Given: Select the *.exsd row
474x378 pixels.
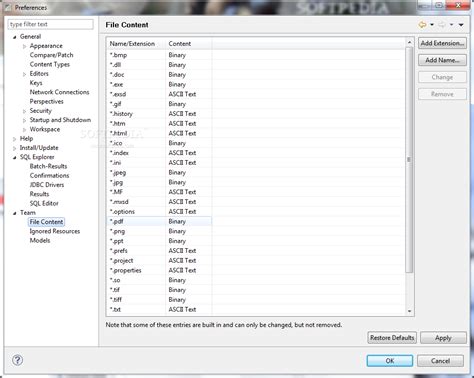Looking at the screenshot, I should [x=255, y=94].
